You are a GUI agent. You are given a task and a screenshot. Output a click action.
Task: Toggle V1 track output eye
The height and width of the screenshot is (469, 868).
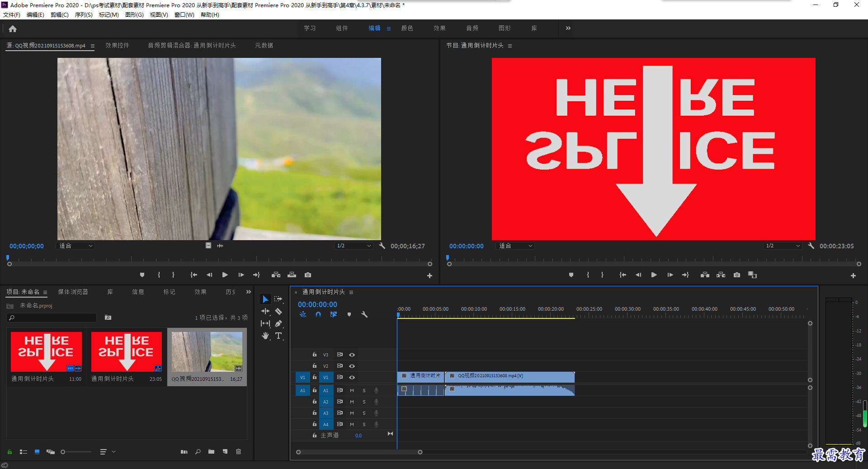(x=352, y=377)
